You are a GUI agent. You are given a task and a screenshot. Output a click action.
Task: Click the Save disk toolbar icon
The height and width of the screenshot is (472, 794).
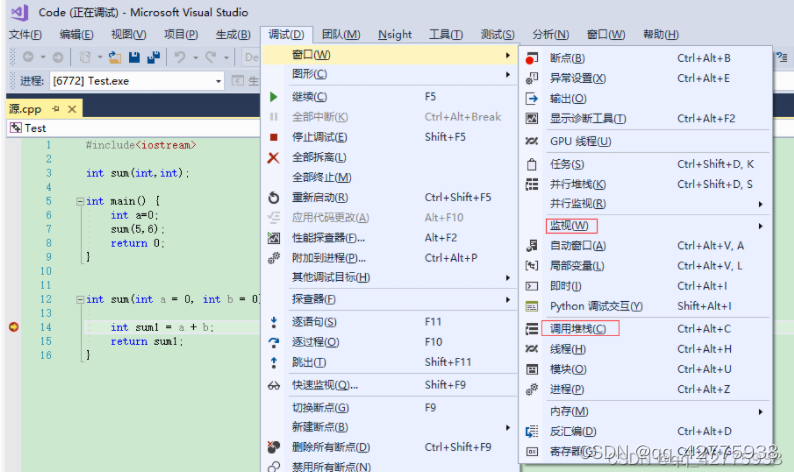(134, 57)
